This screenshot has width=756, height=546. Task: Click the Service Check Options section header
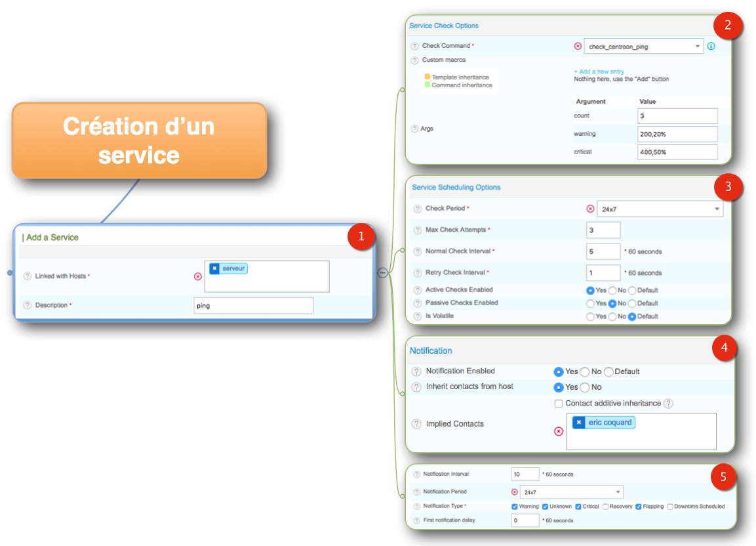click(444, 26)
